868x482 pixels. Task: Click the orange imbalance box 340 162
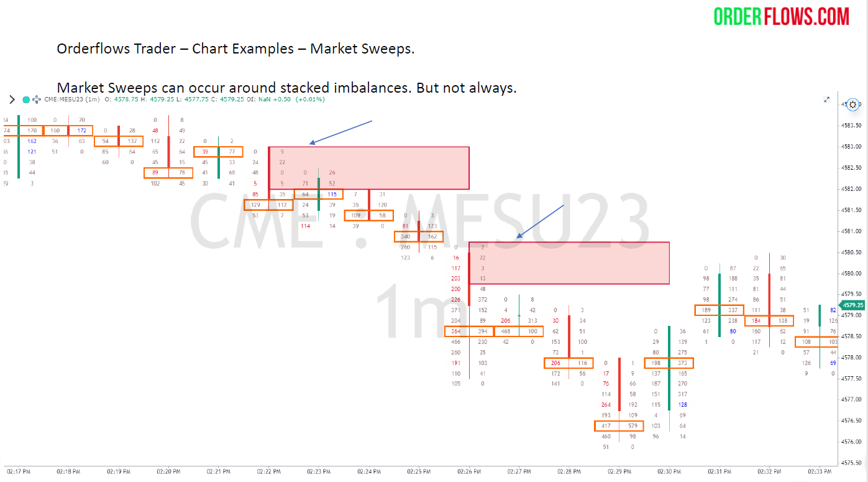419,236
